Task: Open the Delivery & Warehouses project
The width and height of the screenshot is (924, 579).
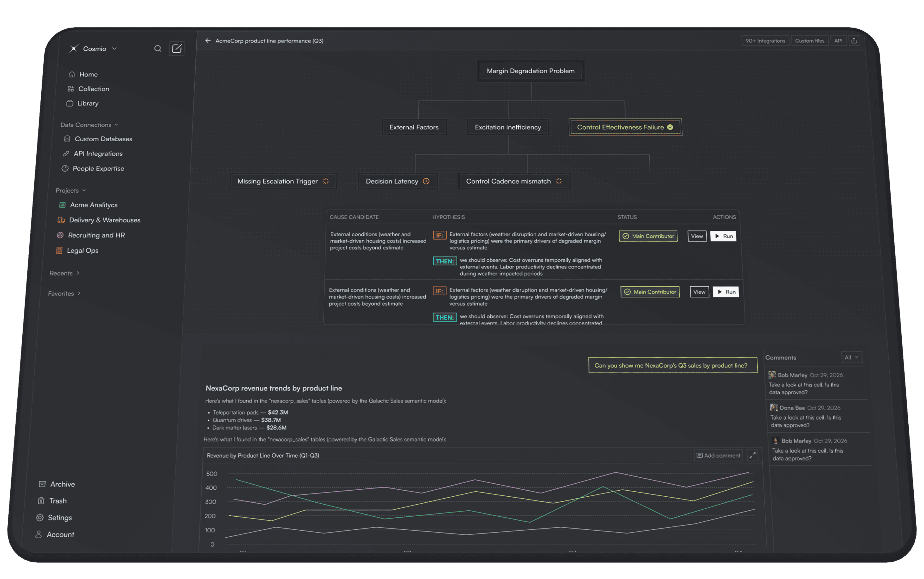Action: click(x=105, y=220)
